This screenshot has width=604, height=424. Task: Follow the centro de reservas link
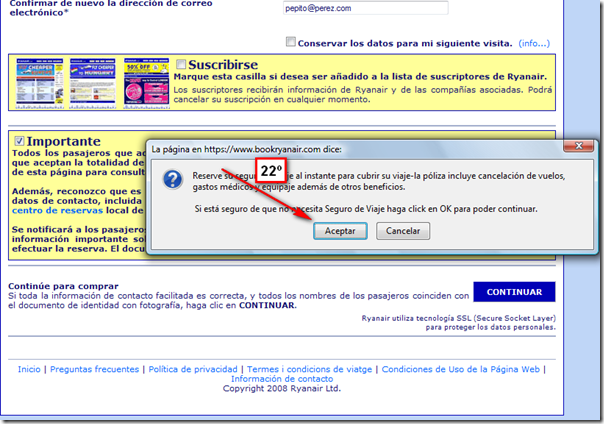click(x=57, y=211)
